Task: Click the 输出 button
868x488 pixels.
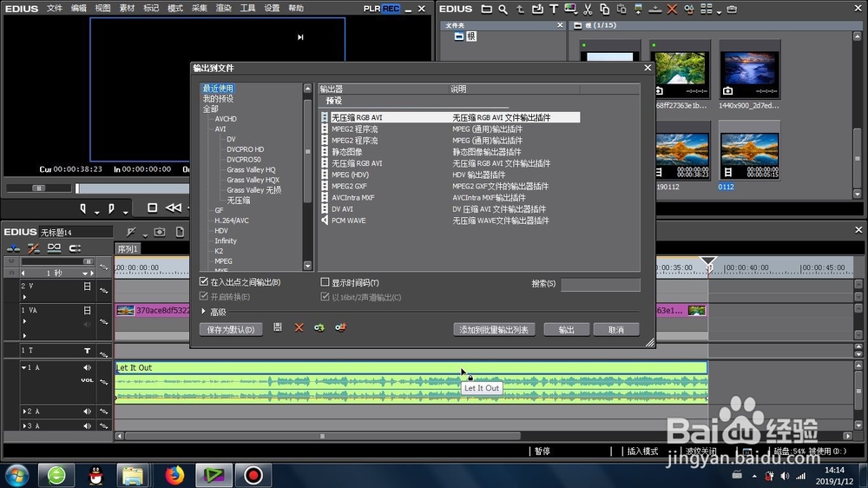Action: (566, 330)
